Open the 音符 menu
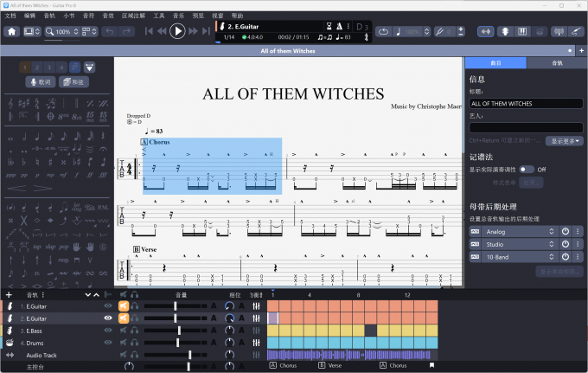Viewport: 588px width, 373px height. (x=88, y=16)
